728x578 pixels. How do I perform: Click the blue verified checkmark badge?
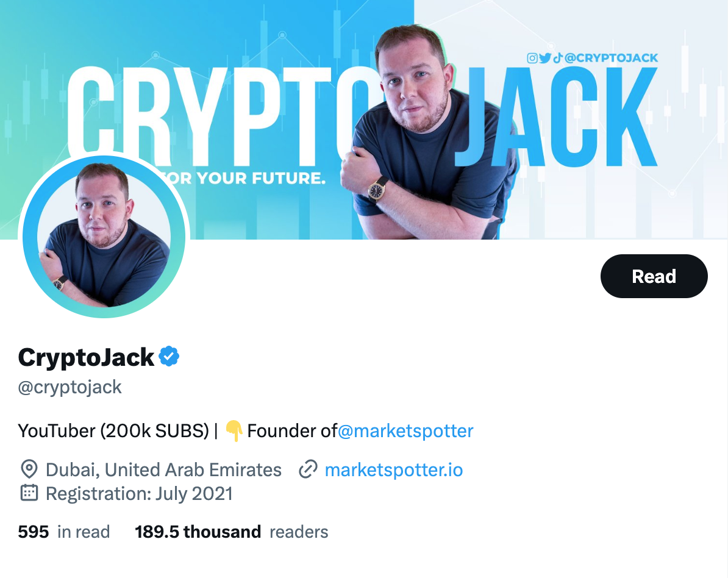click(169, 357)
